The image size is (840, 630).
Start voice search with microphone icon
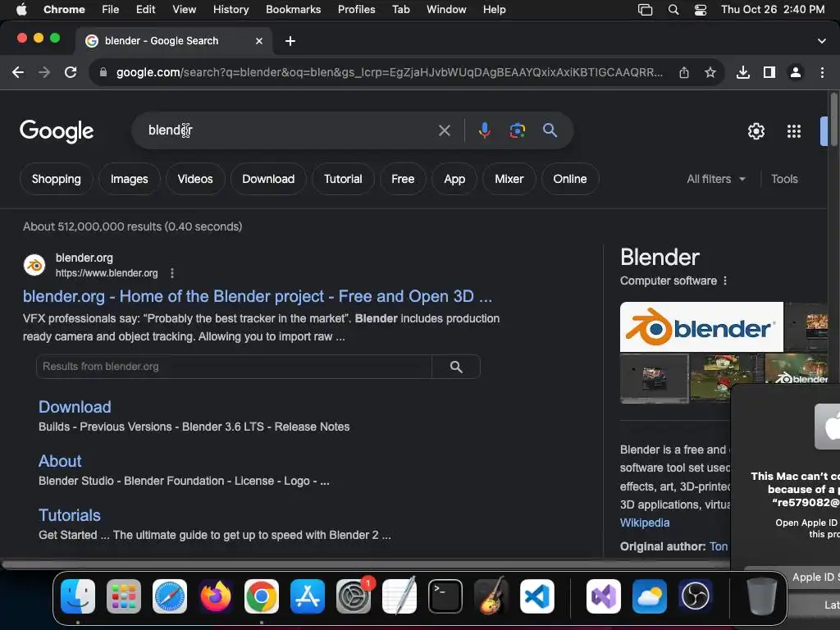(484, 130)
